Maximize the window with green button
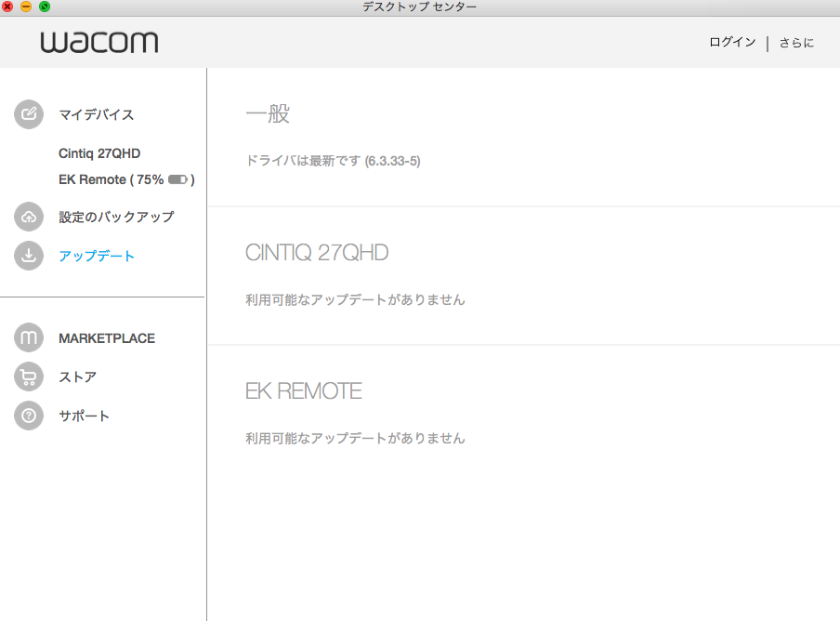This screenshot has width=840, height=621. pos(45,7)
